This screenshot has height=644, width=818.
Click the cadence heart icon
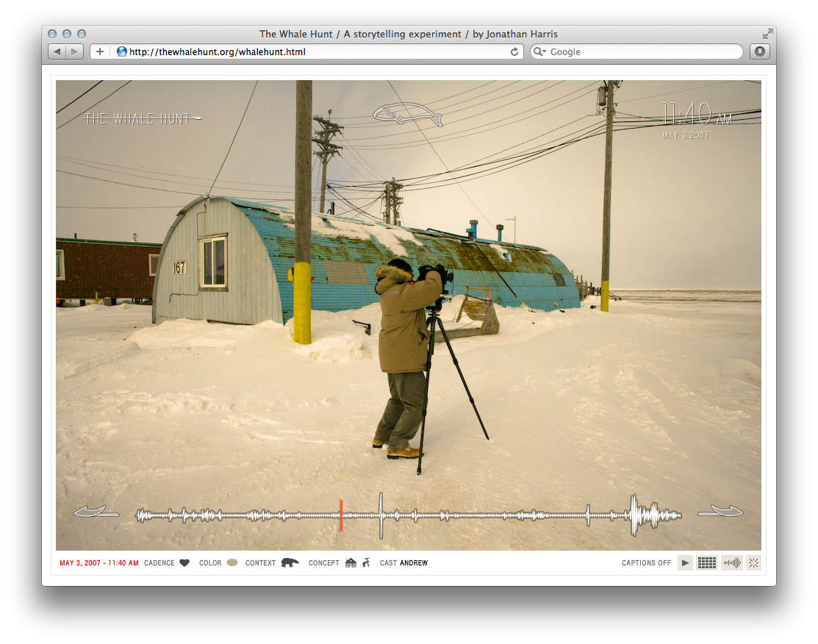pos(184,563)
